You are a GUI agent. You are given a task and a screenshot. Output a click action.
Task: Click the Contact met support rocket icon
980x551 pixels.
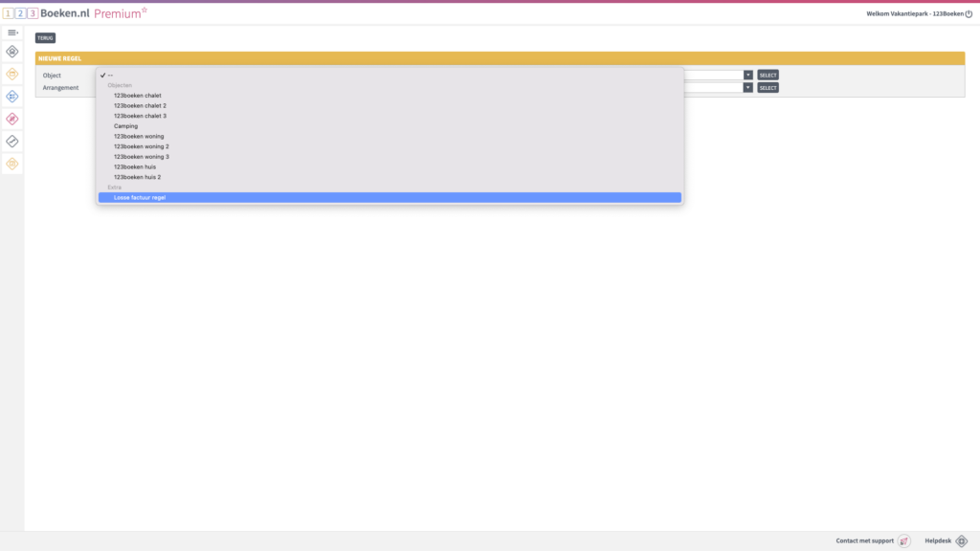(903, 541)
